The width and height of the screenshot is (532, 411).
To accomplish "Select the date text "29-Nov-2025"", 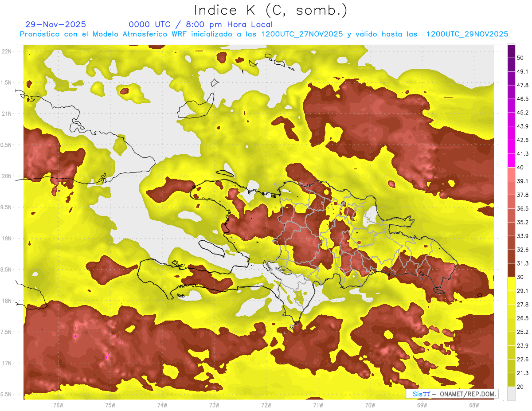I will coord(56,25).
